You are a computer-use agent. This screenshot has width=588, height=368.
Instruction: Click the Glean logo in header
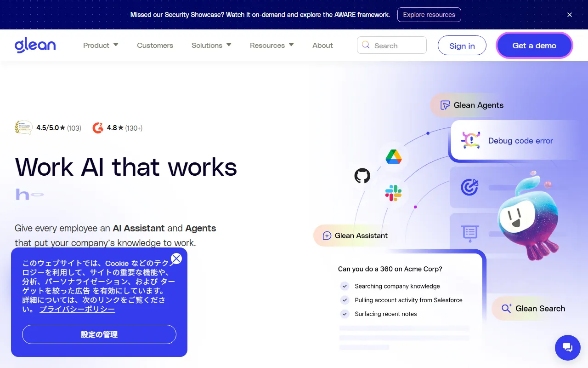pyautogui.click(x=35, y=45)
